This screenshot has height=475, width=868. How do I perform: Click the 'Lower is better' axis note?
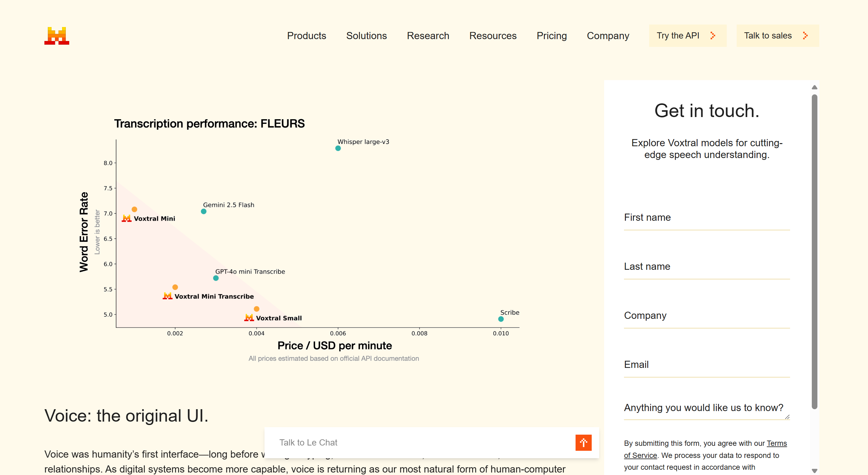point(97,232)
